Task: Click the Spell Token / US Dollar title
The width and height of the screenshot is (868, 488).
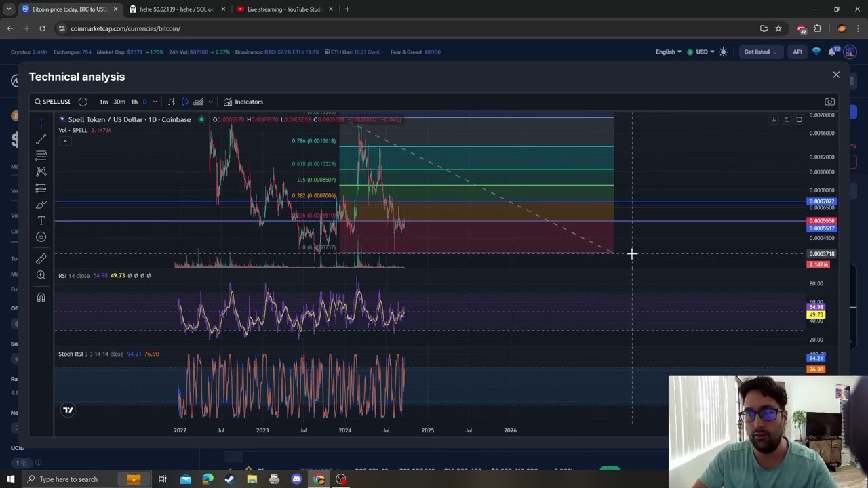Action: tap(130, 119)
